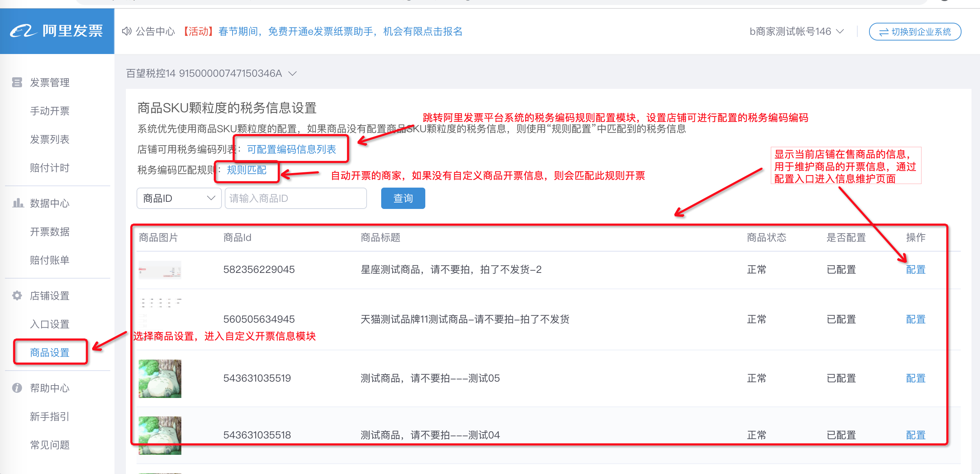The image size is (980, 474).
Task: Open the 规则匹配 link
Action: [x=246, y=170]
